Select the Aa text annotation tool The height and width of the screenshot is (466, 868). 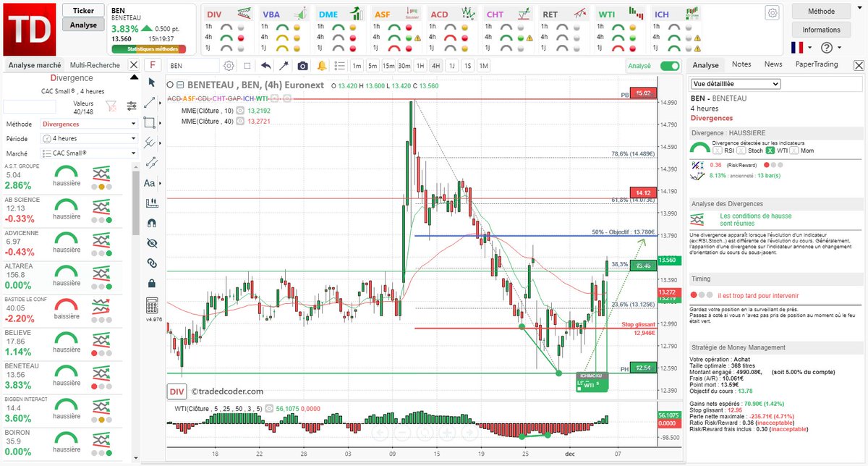(x=150, y=183)
